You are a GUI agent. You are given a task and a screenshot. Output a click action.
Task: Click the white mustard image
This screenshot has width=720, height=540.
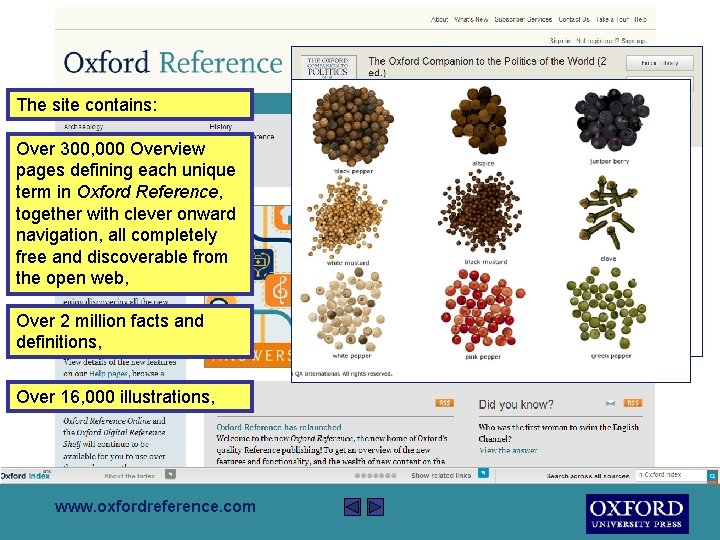click(347, 217)
